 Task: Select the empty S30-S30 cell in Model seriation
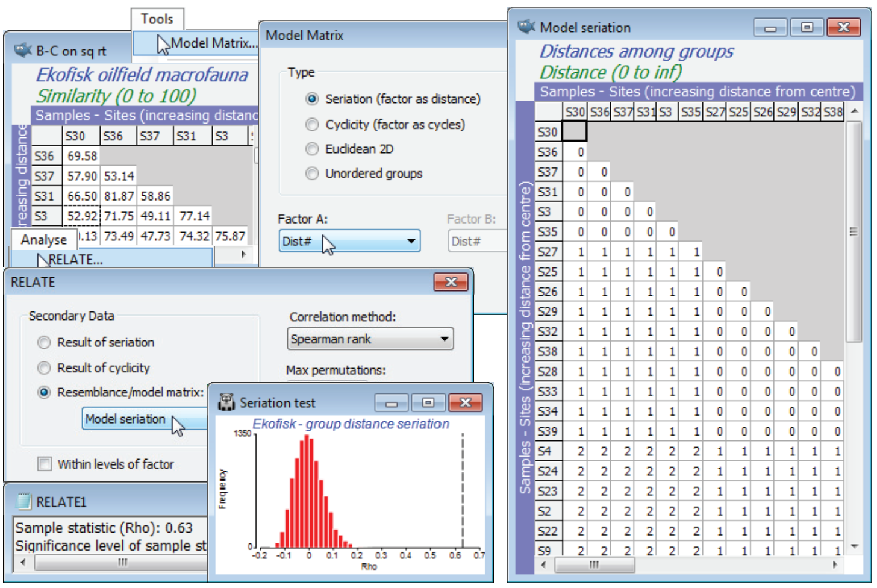tap(575, 131)
